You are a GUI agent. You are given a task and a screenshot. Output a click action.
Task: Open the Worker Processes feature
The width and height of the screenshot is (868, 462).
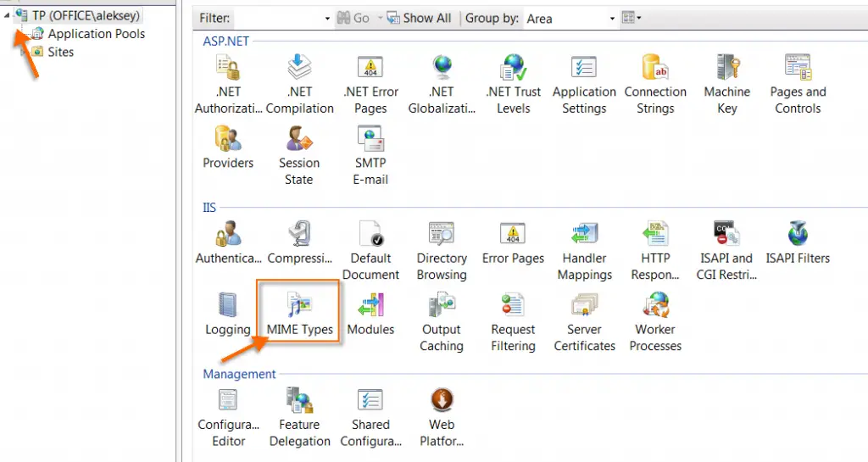[655, 322]
